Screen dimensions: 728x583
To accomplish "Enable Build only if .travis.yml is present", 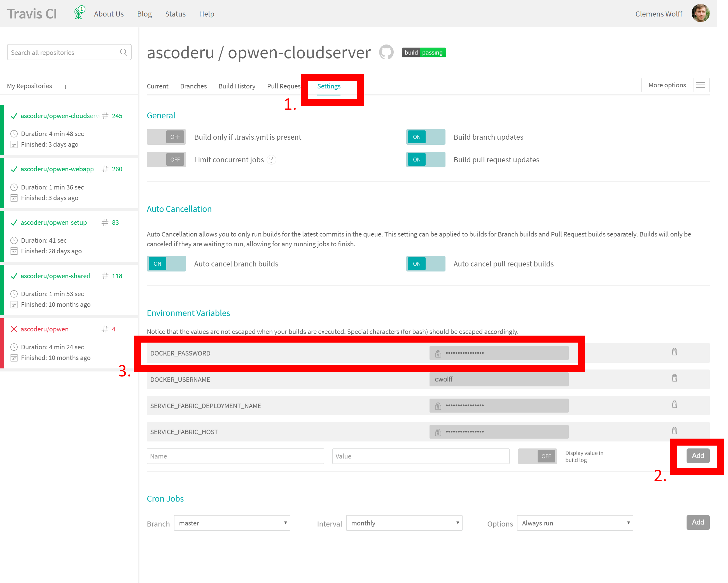I will point(166,137).
